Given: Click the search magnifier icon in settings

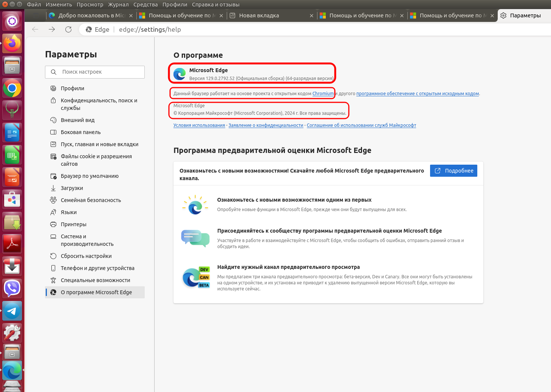Looking at the screenshot, I should 54,72.
